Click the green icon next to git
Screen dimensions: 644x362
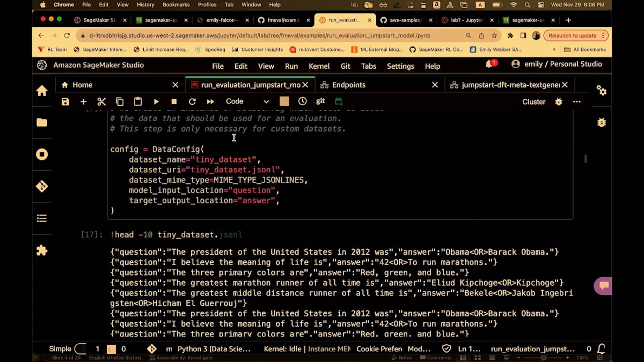tap(339, 101)
